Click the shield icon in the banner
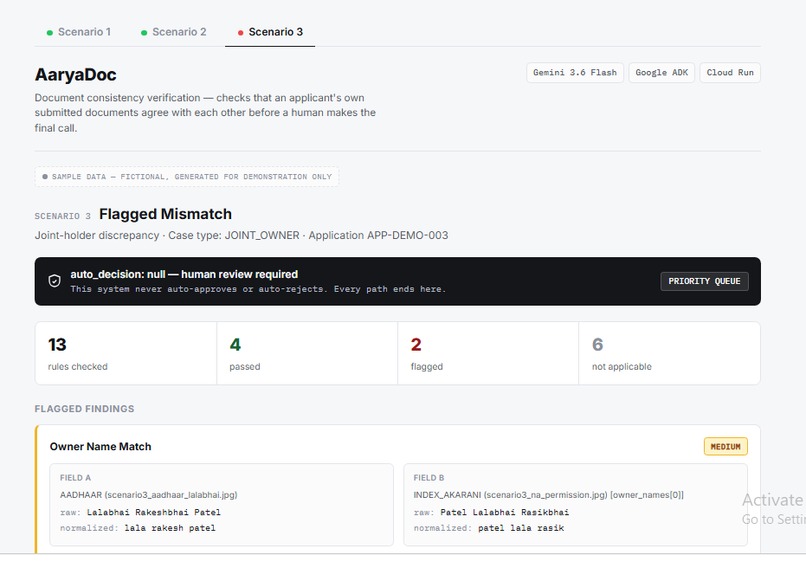This screenshot has height=568, width=806. click(x=54, y=281)
